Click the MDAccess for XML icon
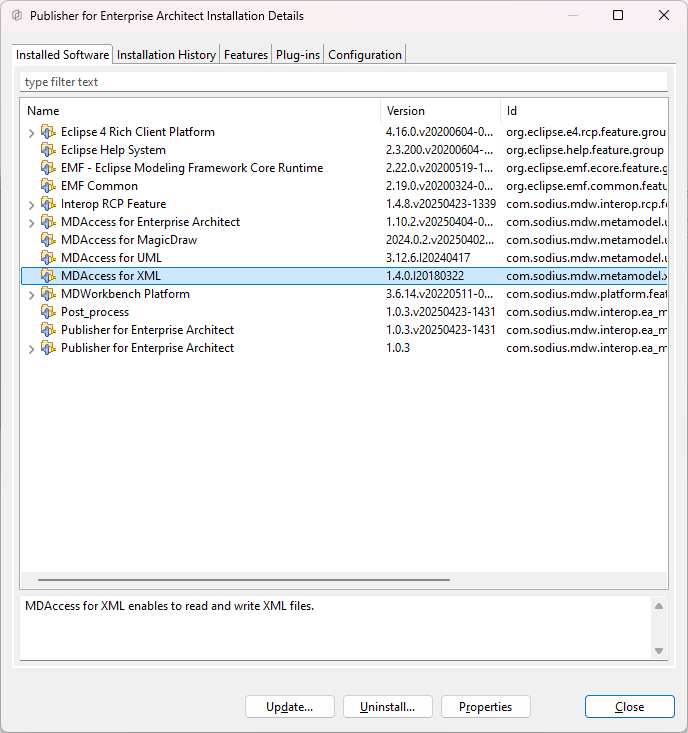The height and width of the screenshot is (733, 688). [x=48, y=276]
